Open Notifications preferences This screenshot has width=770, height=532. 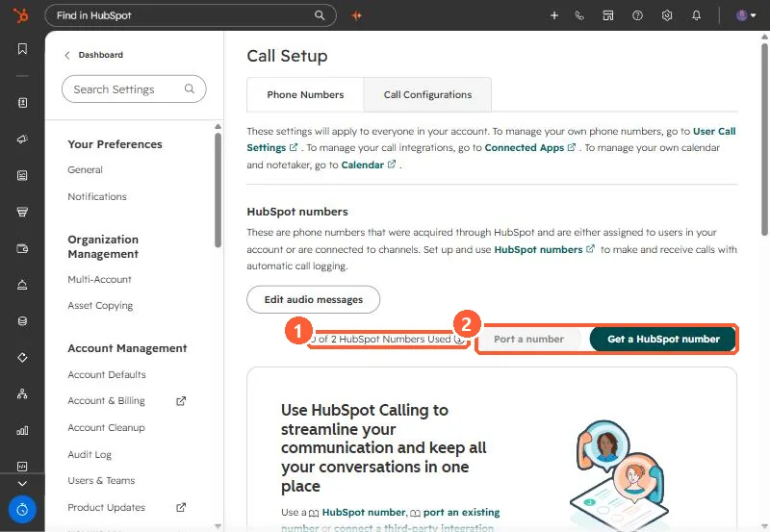coord(97,196)
